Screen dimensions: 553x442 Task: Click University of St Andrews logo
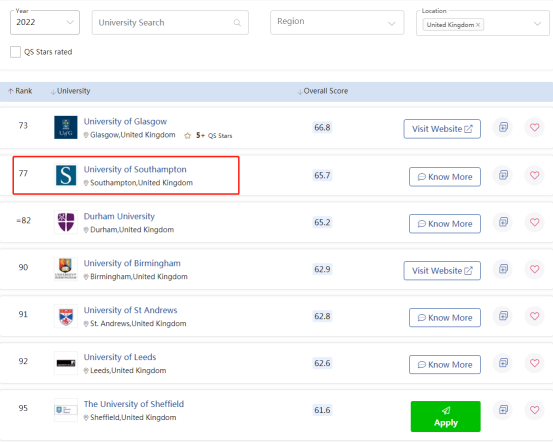pos(66,316)
